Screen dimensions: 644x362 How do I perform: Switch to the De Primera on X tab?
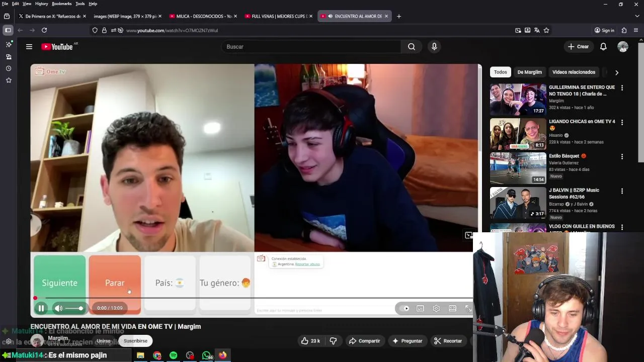click(x=52, y=16)
